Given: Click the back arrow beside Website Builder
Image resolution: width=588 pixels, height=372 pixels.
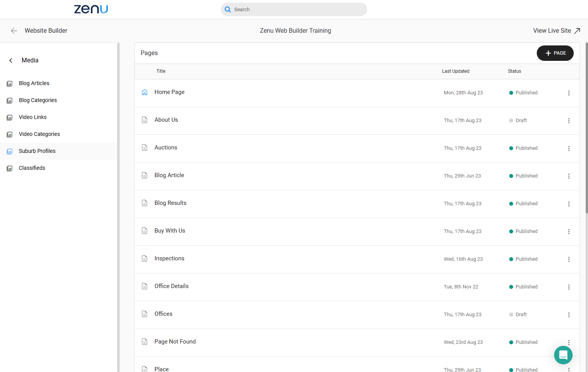Looking at the screenshot, I should pos(14,31).
